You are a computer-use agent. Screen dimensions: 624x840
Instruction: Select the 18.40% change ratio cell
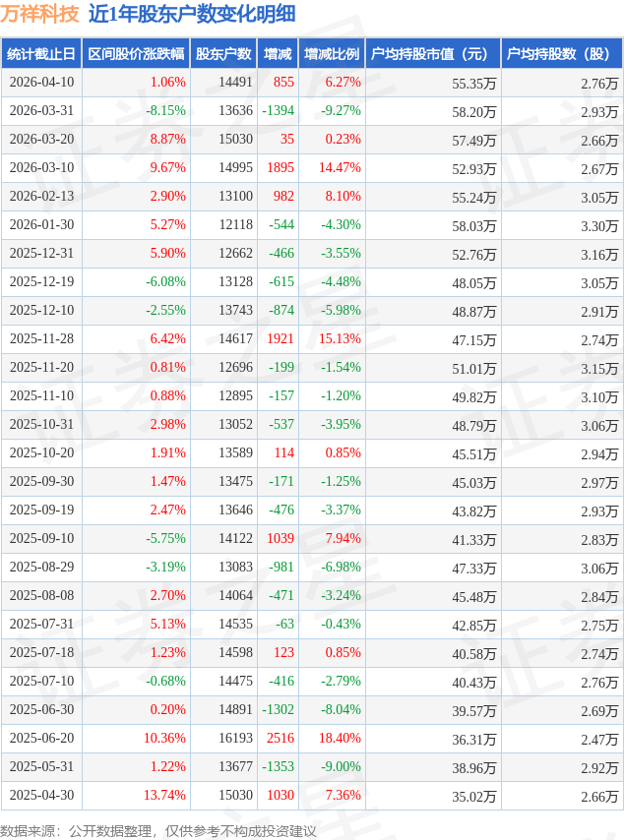click(341, 739)
